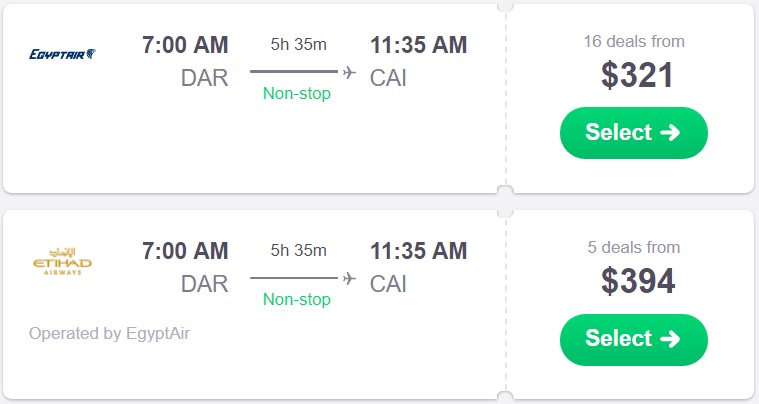Click the 5h 35m duration on the EgyptAir flight
The width and height of the screenshot is (759, 404).
(298, 44)
